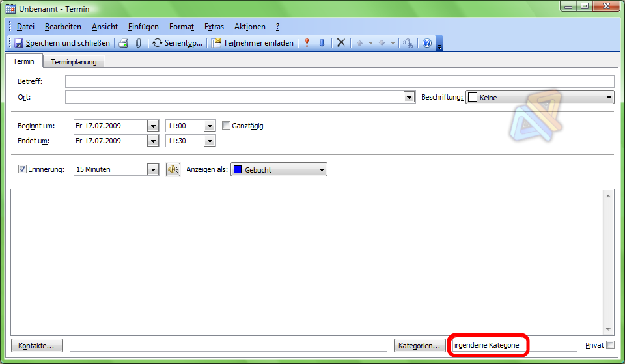The height and width of the screenshot is (364, 625).
Task: Toggle the Ganztägig checkbox
Action: coord(226,126)
